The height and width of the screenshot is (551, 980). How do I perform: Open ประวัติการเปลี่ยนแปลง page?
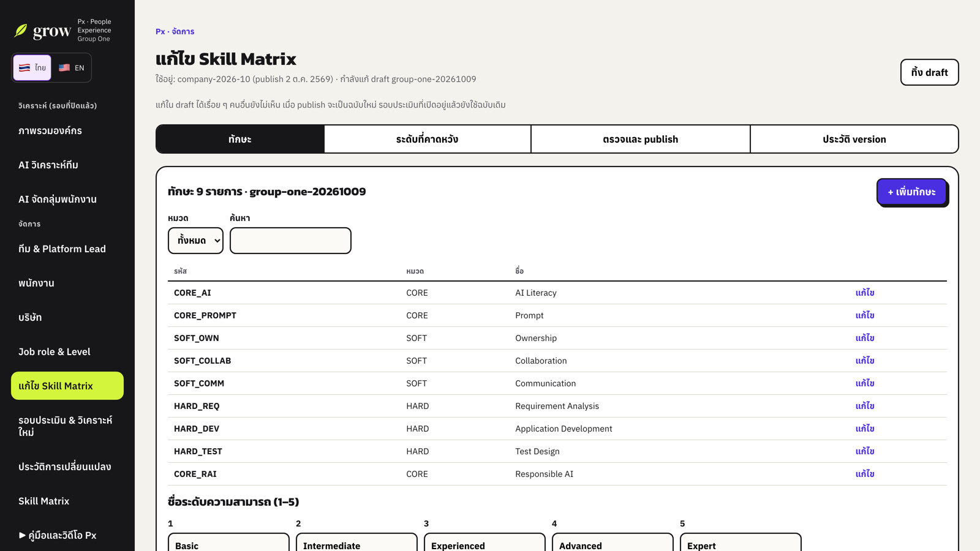(67, 467)
